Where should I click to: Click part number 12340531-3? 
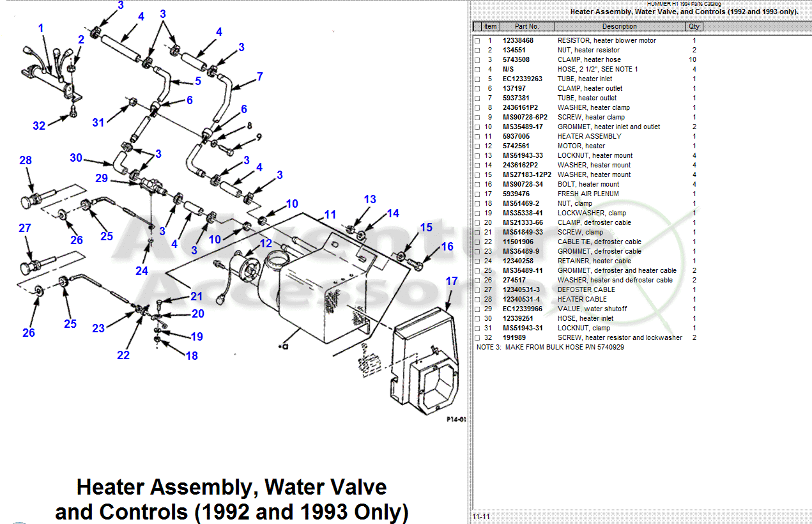[x=521, y=289]
